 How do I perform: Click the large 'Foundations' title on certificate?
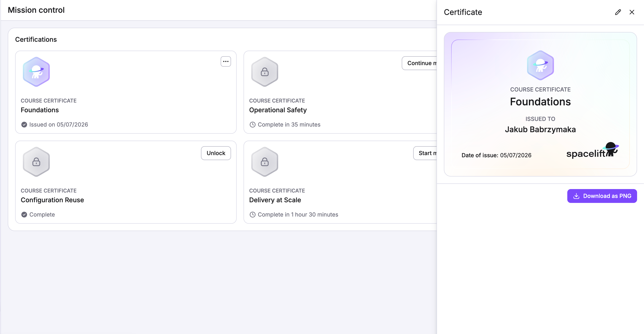point(540,102)
